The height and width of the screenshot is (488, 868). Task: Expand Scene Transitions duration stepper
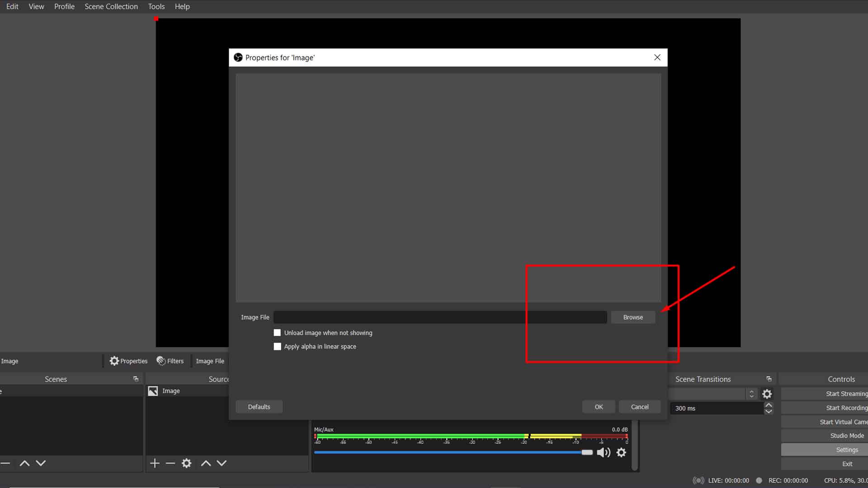tap(769, 408)
